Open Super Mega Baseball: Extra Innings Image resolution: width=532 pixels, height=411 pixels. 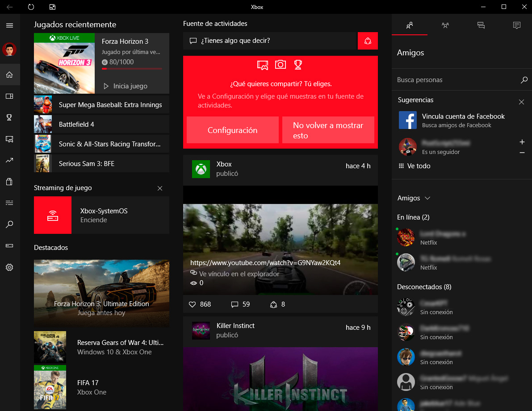point(101,105)
